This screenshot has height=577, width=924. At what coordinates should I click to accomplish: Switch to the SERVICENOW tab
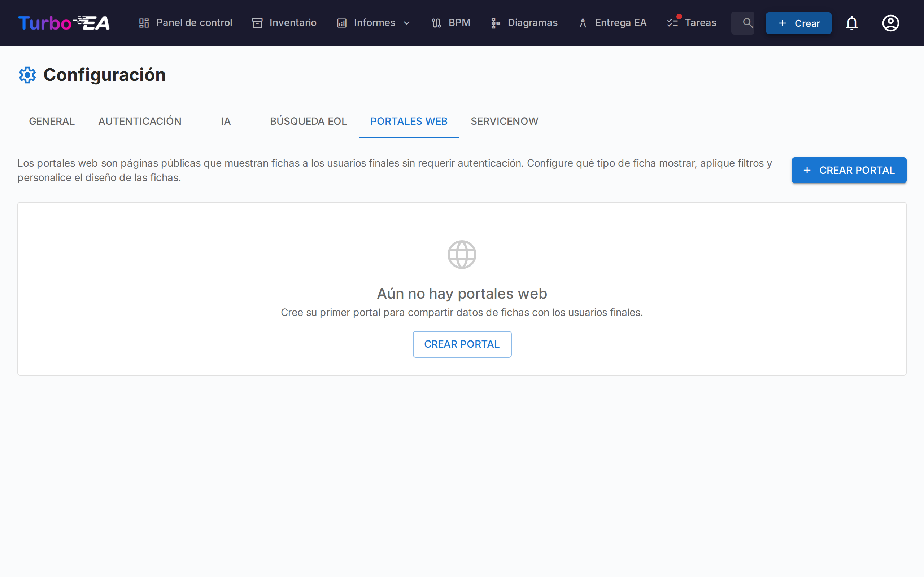click(504, 122)
